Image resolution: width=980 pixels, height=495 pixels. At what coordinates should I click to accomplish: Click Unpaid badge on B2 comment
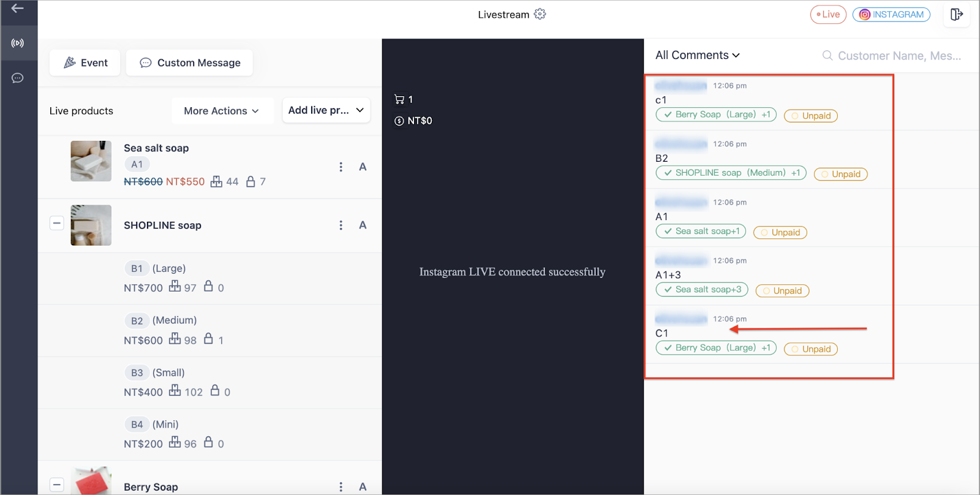click(840, 174)
